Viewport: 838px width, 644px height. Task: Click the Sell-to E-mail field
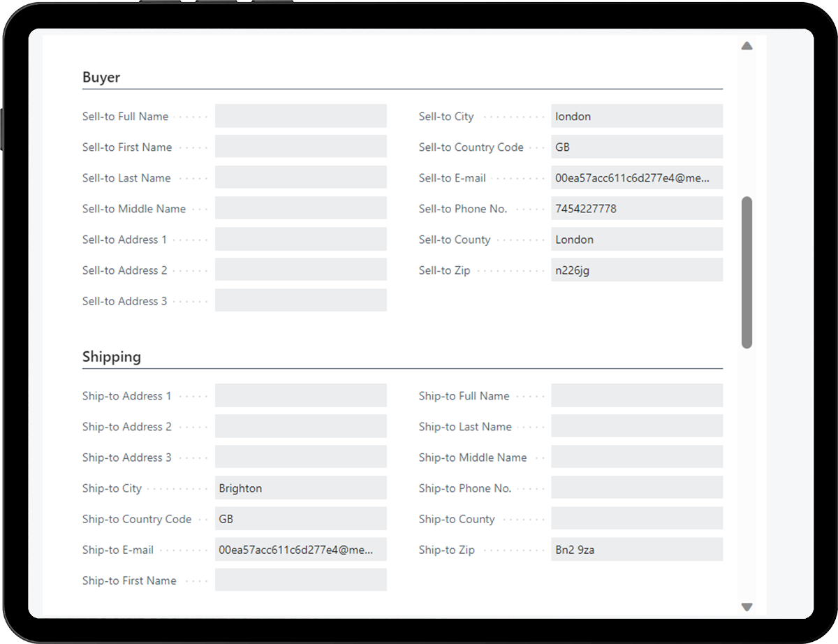pos(636,178)
